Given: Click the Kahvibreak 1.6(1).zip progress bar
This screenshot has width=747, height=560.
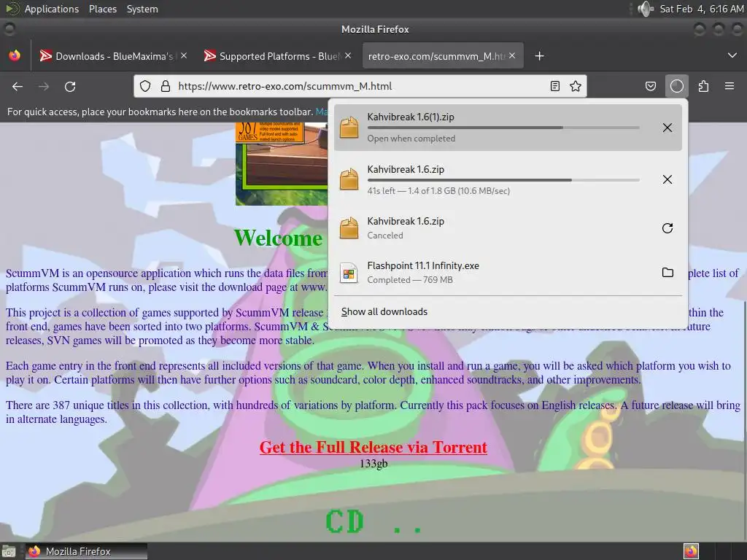Looking at the screenshot, I should (x=503, y=128).
